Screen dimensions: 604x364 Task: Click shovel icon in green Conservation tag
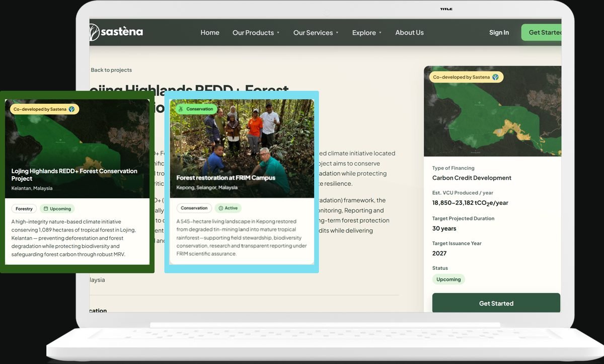click(181, 109)
